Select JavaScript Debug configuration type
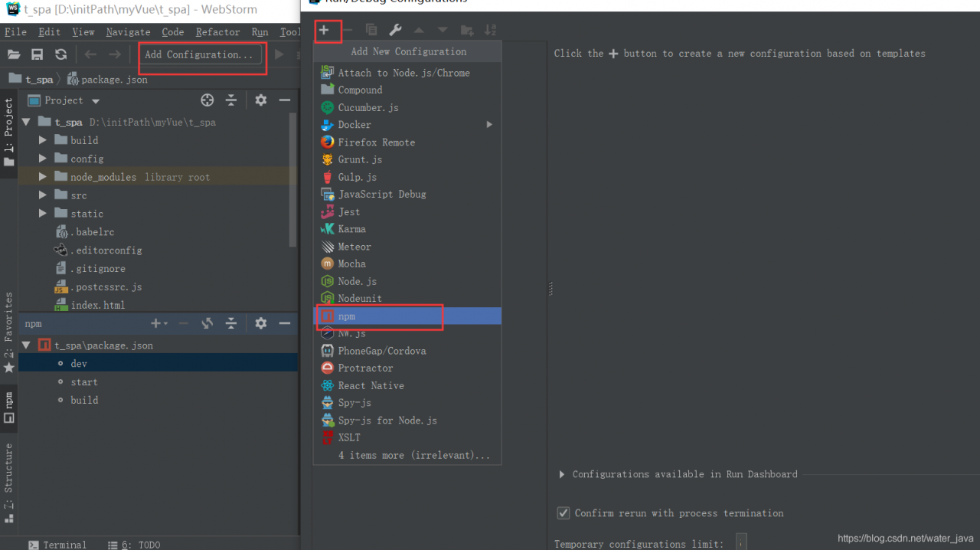Viewport: 980px width, 550px height. click(407, 194)
